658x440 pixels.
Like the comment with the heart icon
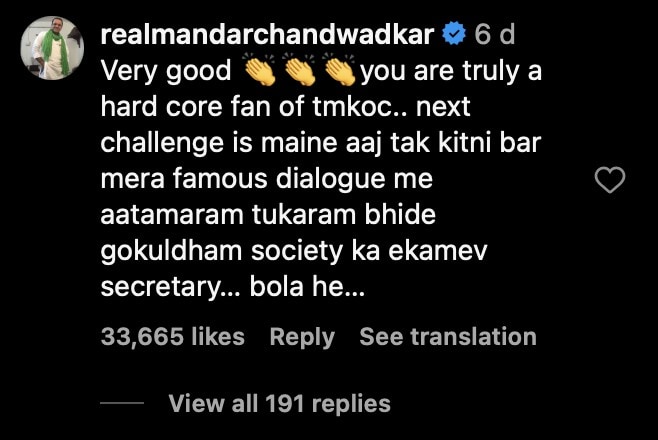coord(610,180)
